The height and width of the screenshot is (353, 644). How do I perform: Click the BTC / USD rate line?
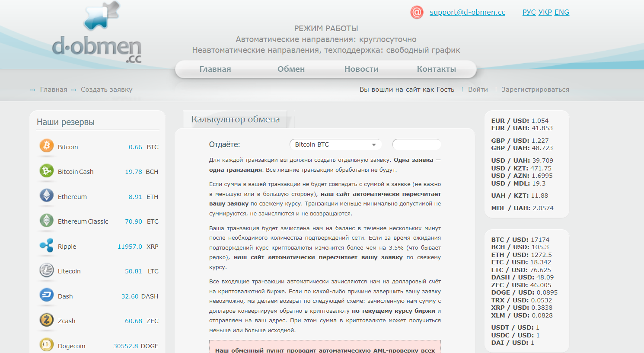[520, 240]
